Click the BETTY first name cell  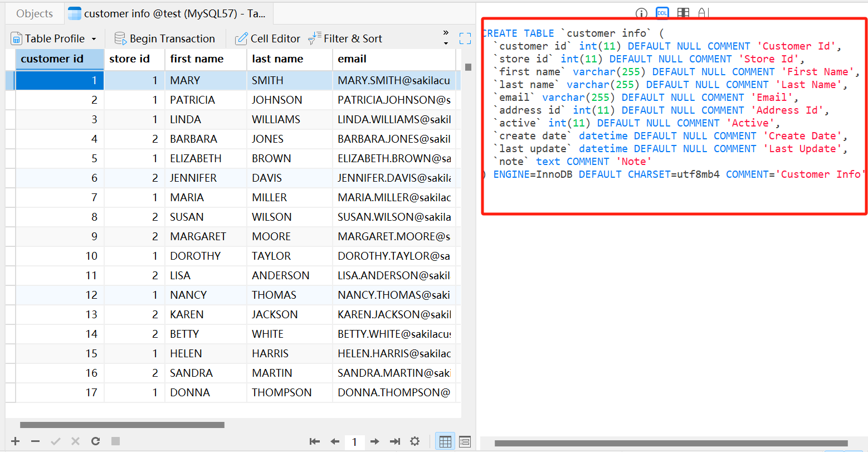[206, 334]
